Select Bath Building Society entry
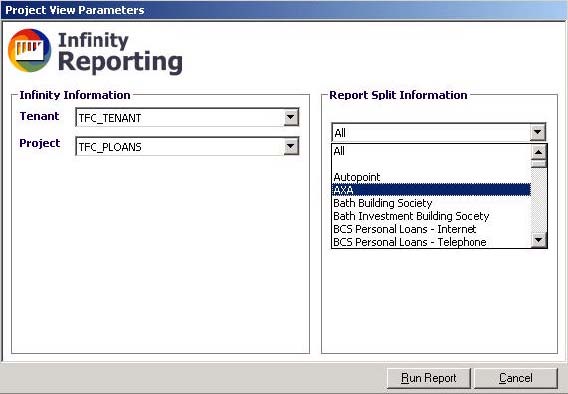The image size is (568, 394). point(431,203)
